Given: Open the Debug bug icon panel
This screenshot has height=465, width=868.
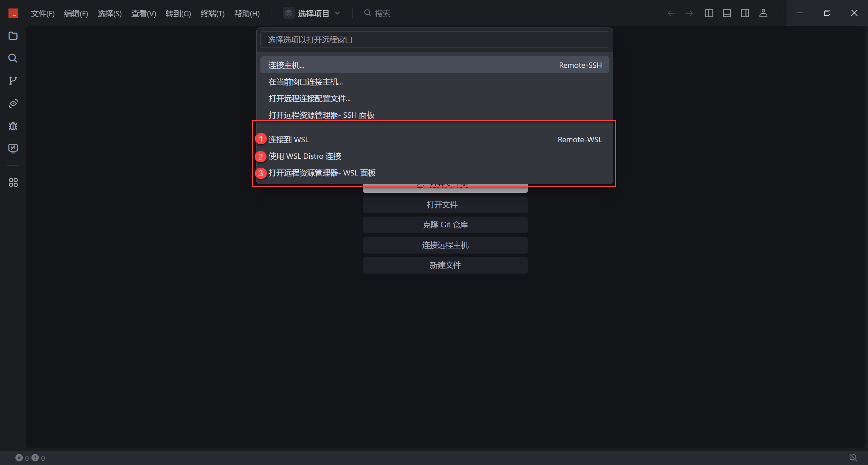Looking at the screenshot, I should (x=13, y=126).
